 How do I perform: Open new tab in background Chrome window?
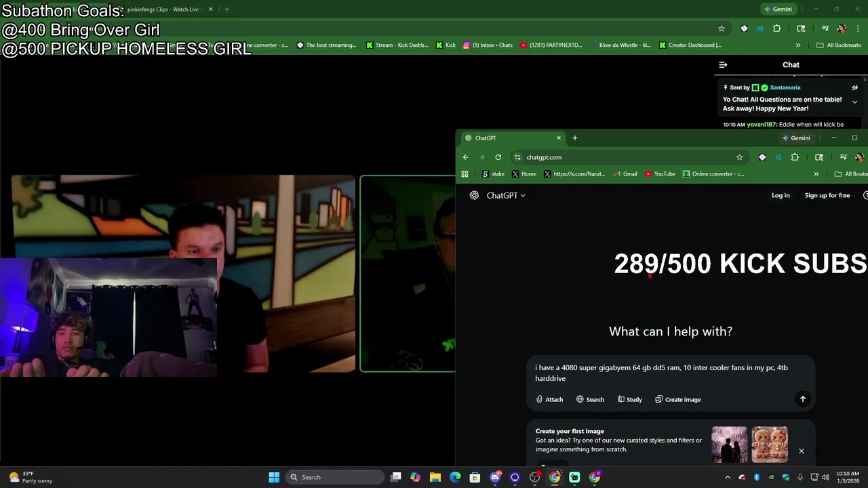point(226,9)
